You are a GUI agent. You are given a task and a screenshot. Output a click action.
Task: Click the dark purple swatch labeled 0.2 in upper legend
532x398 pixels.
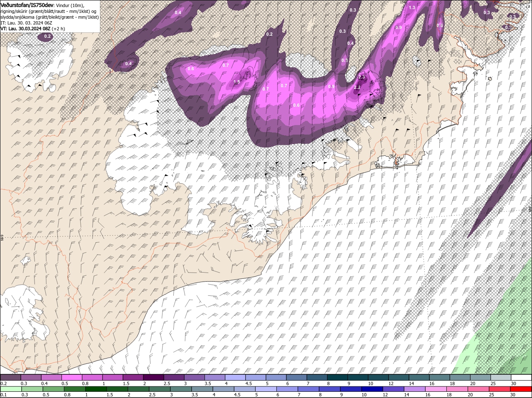10,377
